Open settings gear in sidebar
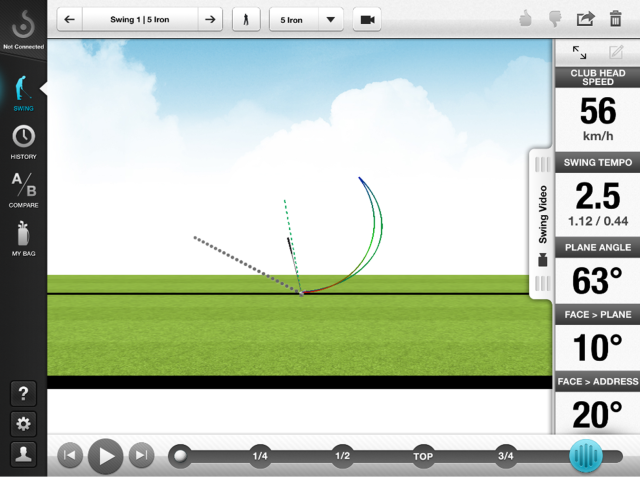Screen dimensions: 640x477 pyautogui.click(x=23, y=424)
